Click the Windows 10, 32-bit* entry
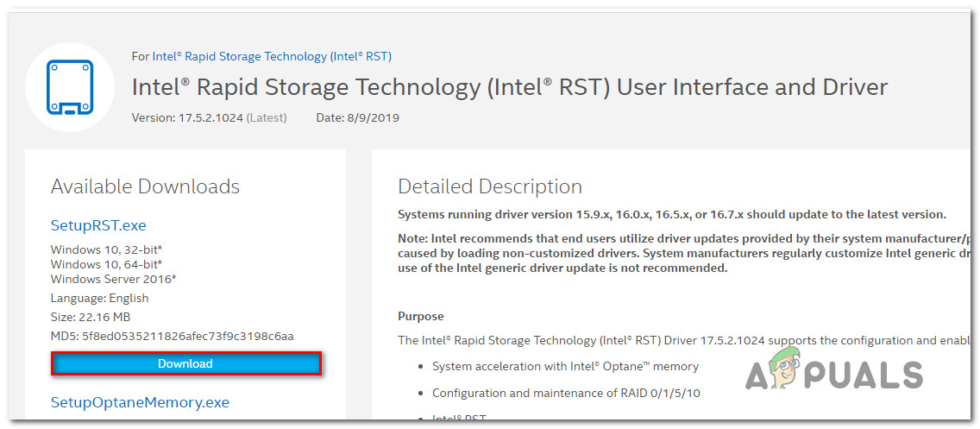Image resolution: width=980 pixels, height=429 pixels. point(106,250)
